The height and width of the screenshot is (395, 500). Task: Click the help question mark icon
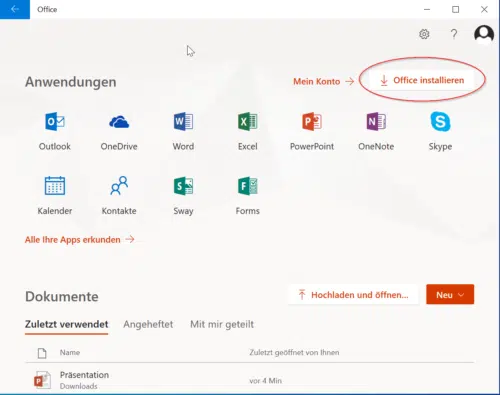(454, 34)
